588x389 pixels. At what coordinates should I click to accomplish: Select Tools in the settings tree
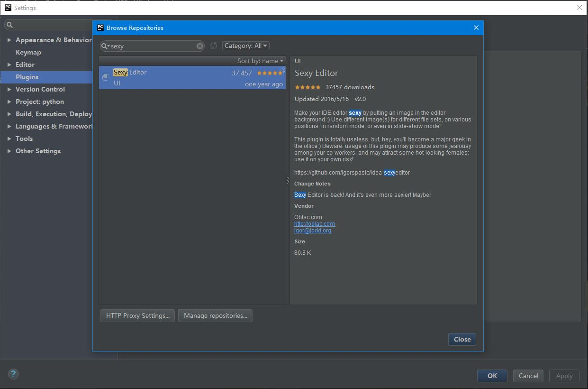[x=24, y=139]
